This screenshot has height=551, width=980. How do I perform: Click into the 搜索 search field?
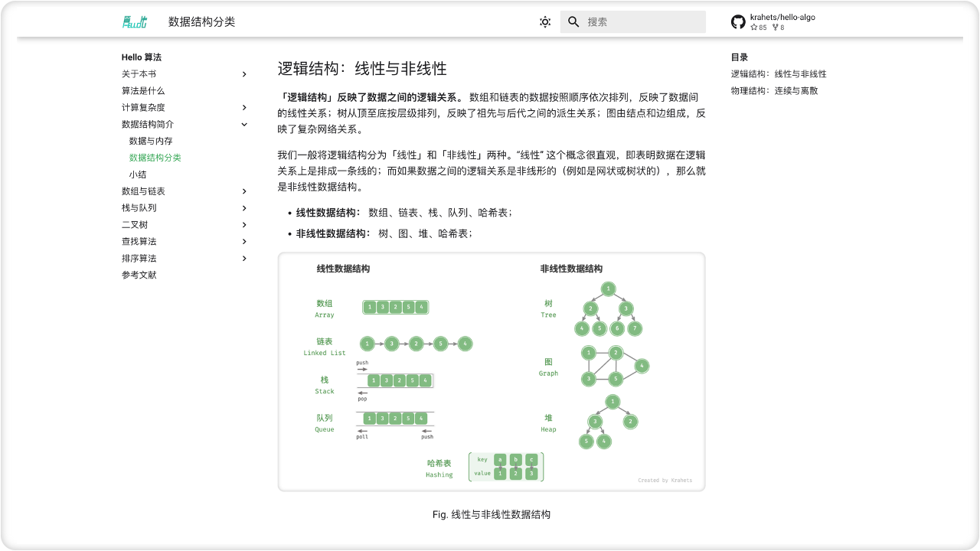coord(643,22)
